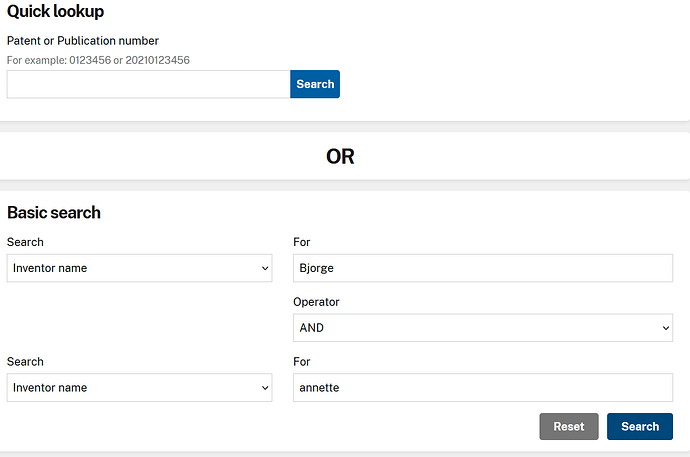Image resolution: width=690 pixels, height=457 pixels.
Task: Click the Basic search heading
Action: tap(54, 212)
